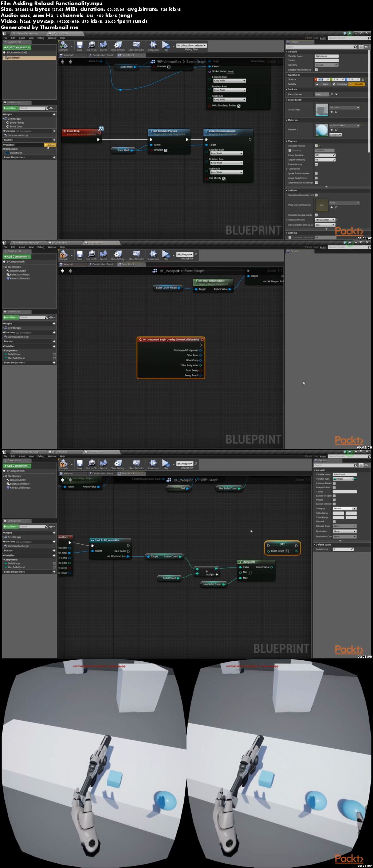Click Find in CB icon in 03:08 frame
373x868 pixels.
tap(91, 463)
